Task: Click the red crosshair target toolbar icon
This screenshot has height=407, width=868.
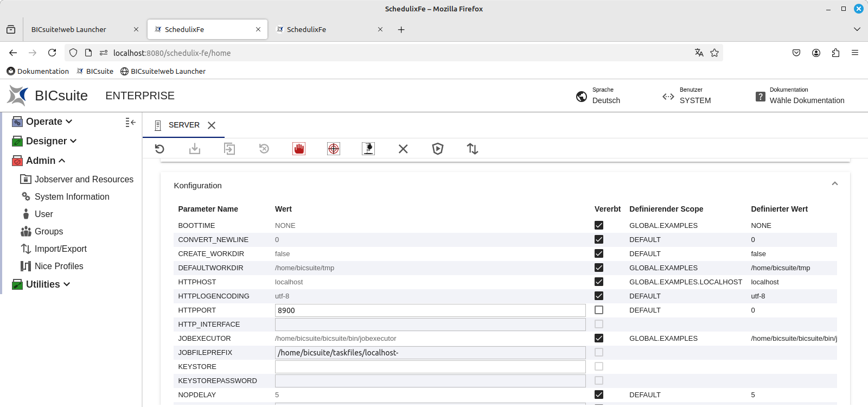Action: point(334,149)
